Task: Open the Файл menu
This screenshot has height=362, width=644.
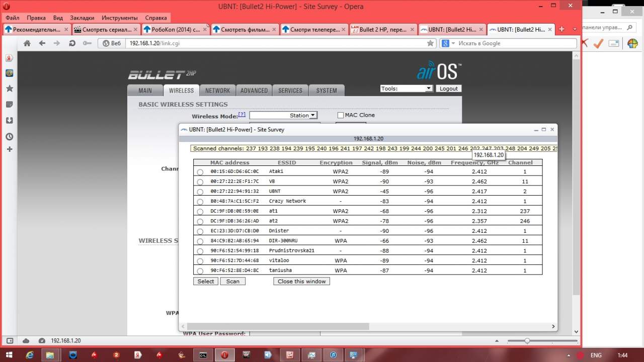Action: [13, 18]
